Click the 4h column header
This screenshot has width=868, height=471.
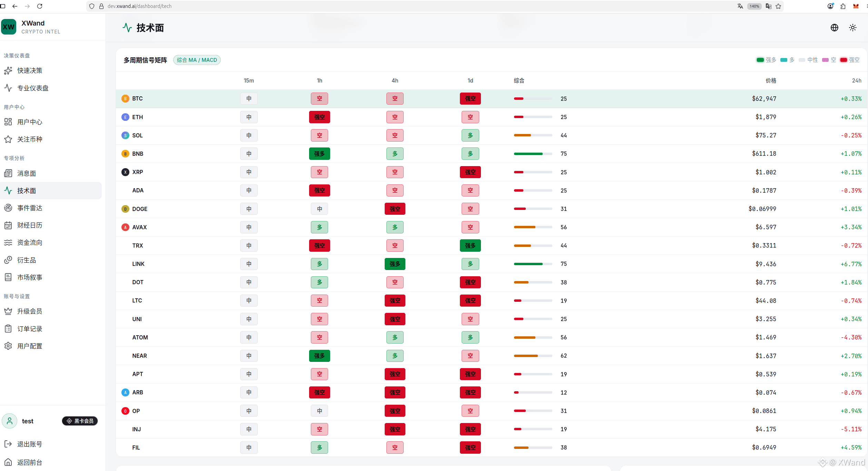coord(395,80)
